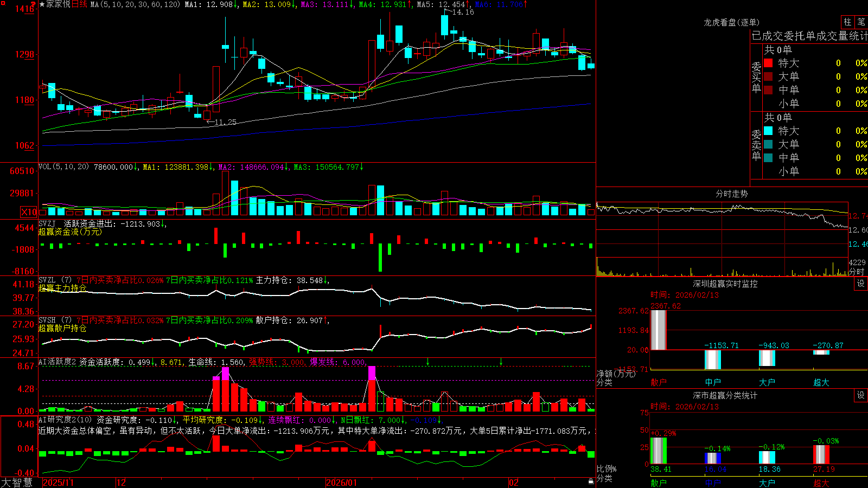This screenshot has height=488, width=868.
Task: Click the star icon before 家家悦
Action: pos(42,4)
